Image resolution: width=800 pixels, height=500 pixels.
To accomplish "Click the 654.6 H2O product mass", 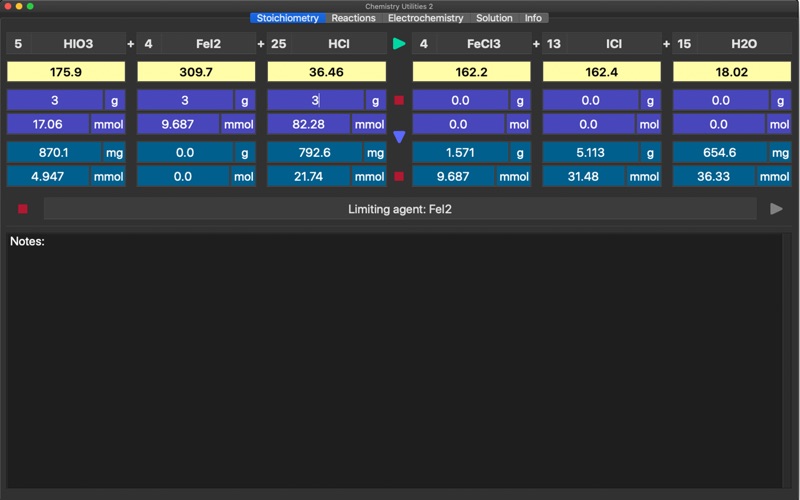I will (x=720, y=153).
